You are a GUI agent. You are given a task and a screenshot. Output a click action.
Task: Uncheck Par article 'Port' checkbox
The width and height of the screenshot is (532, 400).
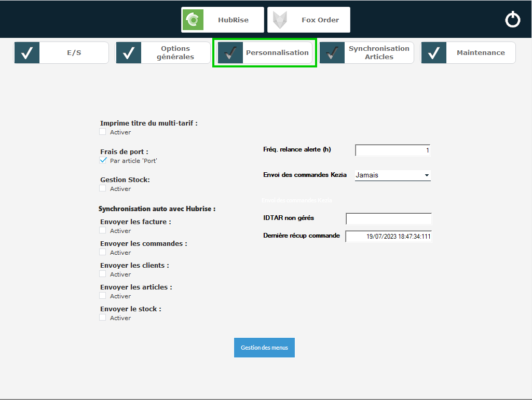(103, 160)
